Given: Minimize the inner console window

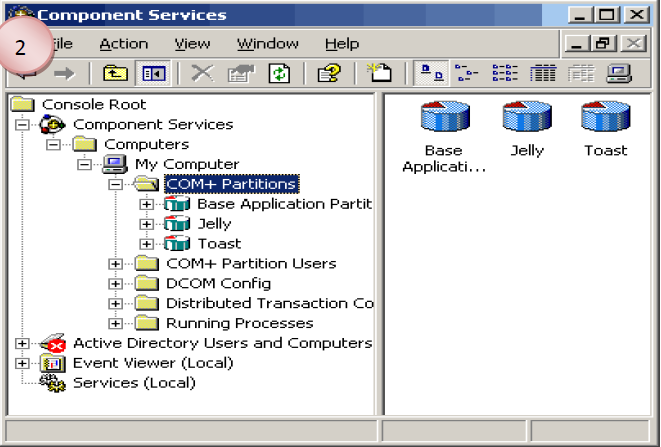Looking at the screenshot, I should (577, 43).
